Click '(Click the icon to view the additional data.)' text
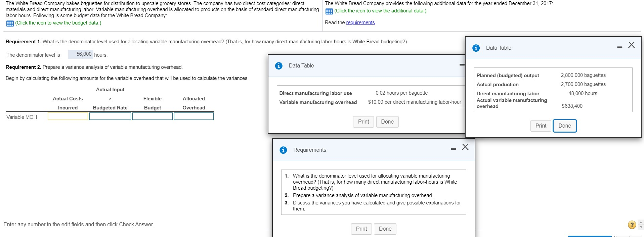 point(380,11)
